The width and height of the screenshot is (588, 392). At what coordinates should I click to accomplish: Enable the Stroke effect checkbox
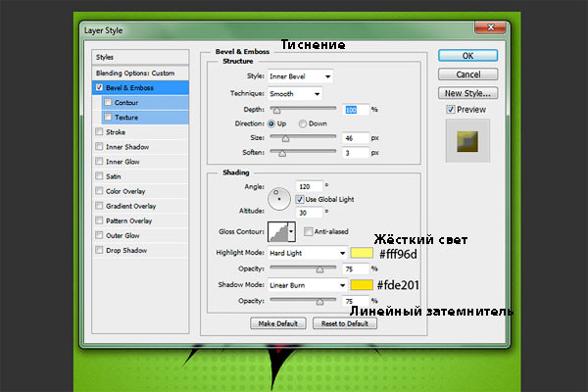pyautogui.click(x=99, y=131)
